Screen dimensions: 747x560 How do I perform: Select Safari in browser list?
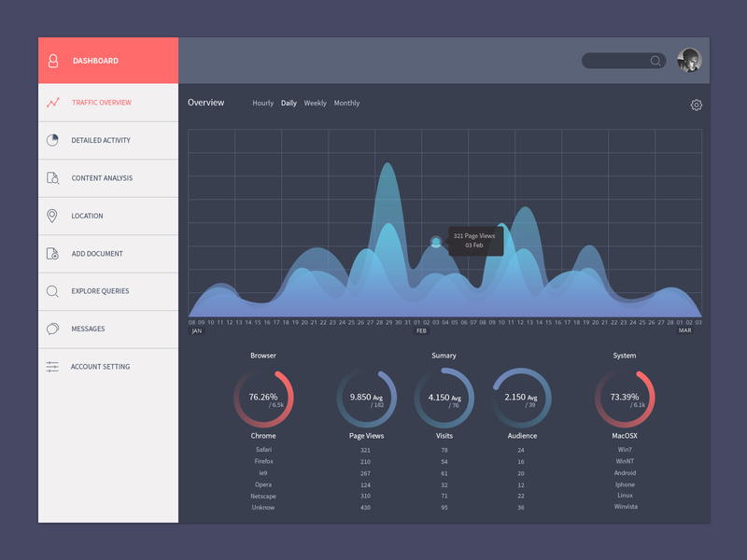click(263, 450)
